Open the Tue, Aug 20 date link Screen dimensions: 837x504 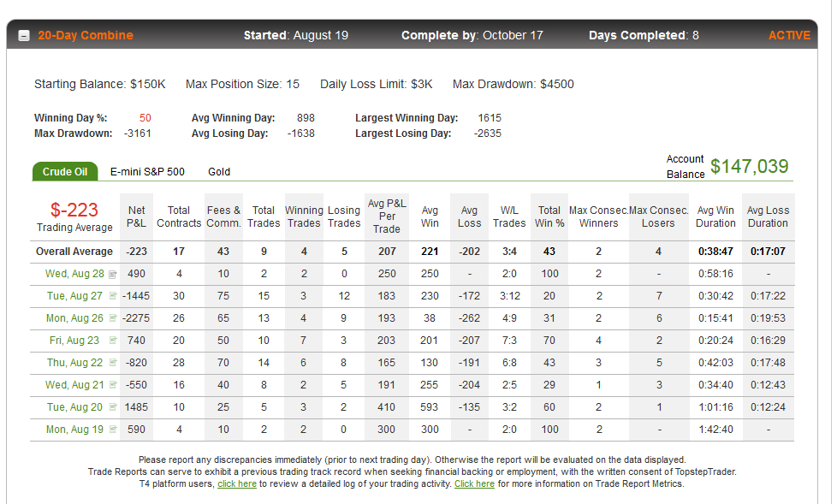[74, 407]
